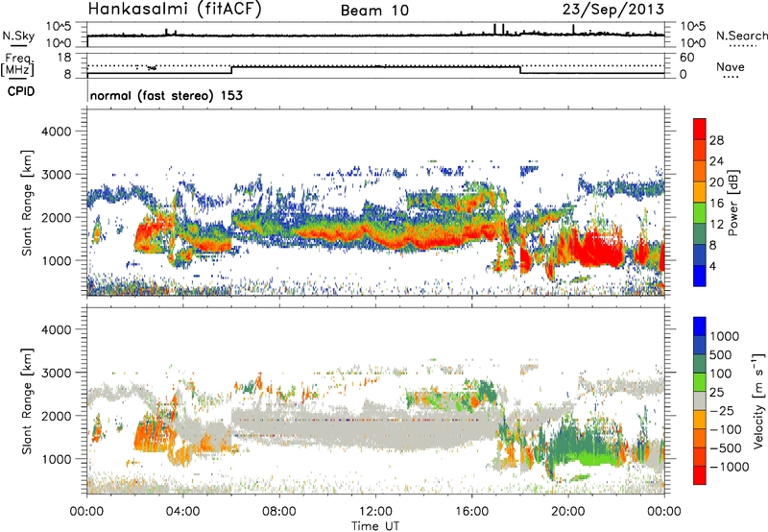Click the 28 dB power colorbar value

(716, 140)
